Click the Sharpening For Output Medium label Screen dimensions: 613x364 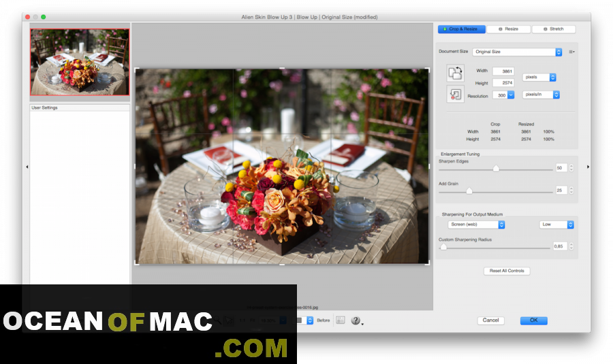472,214
